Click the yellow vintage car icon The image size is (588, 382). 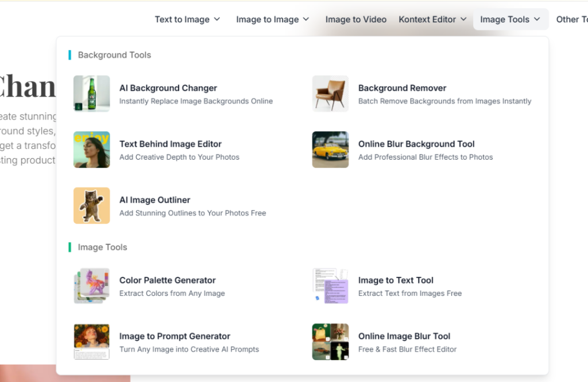tap(330, 149)
